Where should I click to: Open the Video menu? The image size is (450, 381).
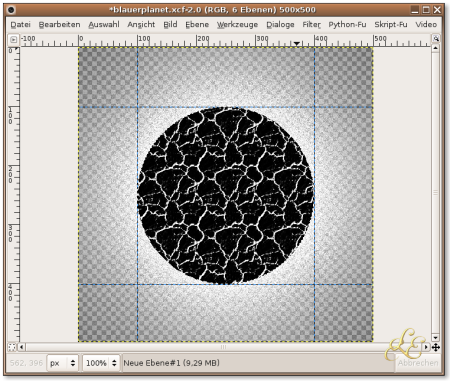pyautogui.click(x=426, y=25)
